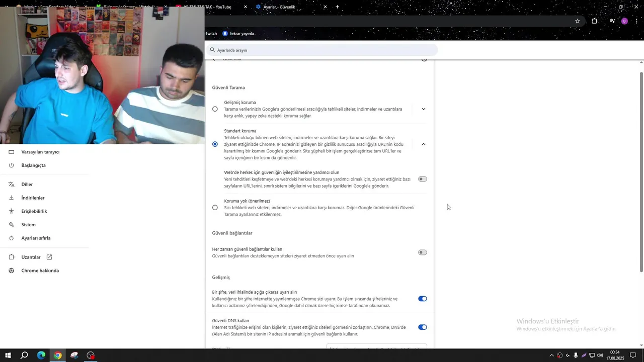The image size is (644, 362).
Task: Bookmark this page with the star icon
Action: (x=578, y=21)
